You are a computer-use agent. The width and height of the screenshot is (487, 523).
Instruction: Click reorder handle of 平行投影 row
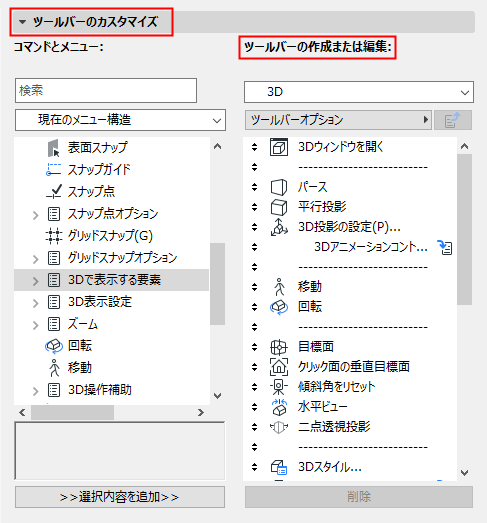pyautogui.click(x=255, y=207)
